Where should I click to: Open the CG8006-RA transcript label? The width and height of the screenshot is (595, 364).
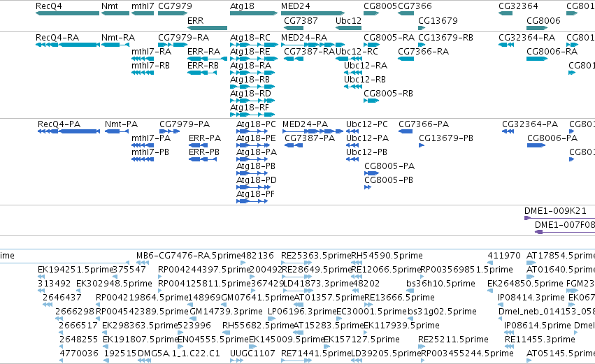(x=552, y=52)
